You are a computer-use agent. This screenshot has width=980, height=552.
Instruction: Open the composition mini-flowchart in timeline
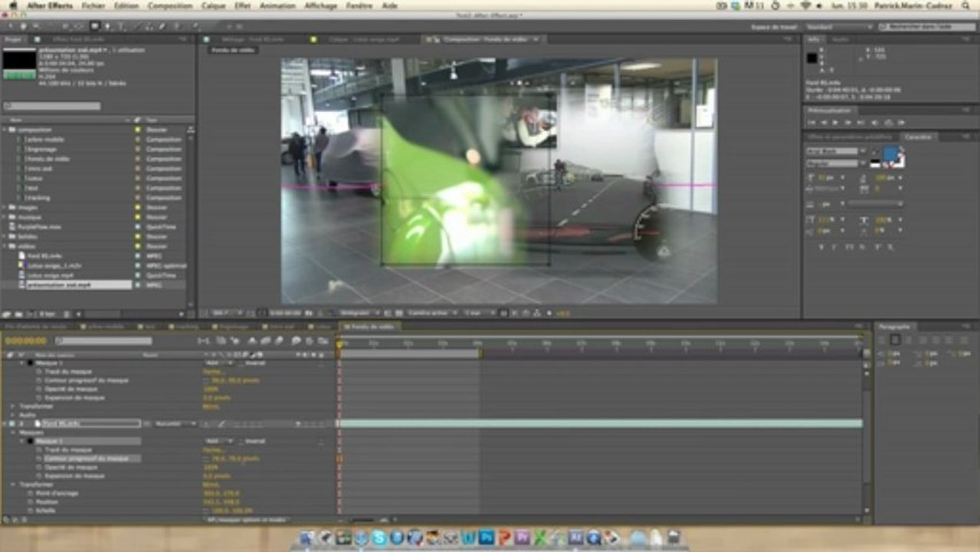tap(204, 341)
